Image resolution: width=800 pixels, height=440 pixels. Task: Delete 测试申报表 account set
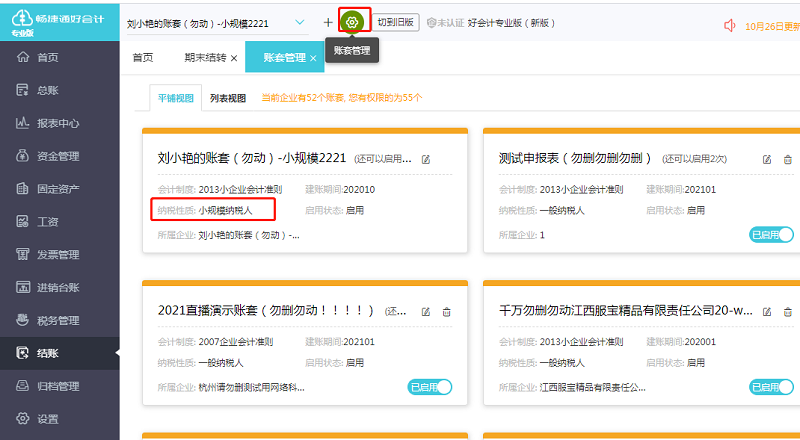tap(788, 160)
